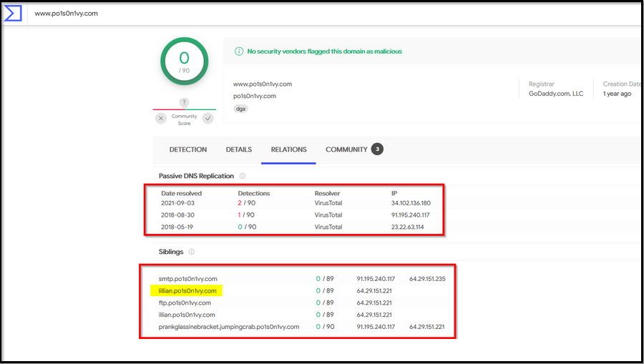Click the info icon beside the no-vendors message
This screenshot has height=364, width=644.
click(238, 51)
